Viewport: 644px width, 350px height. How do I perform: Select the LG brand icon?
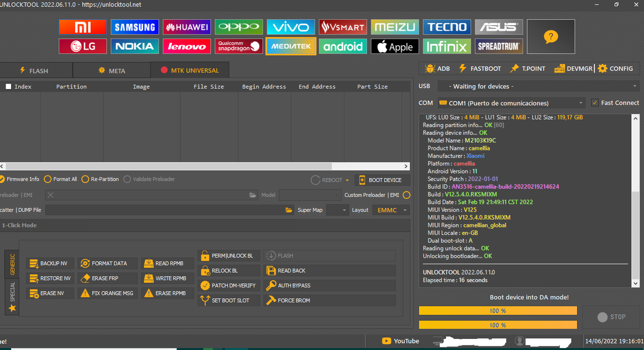[x=83, y=46]
